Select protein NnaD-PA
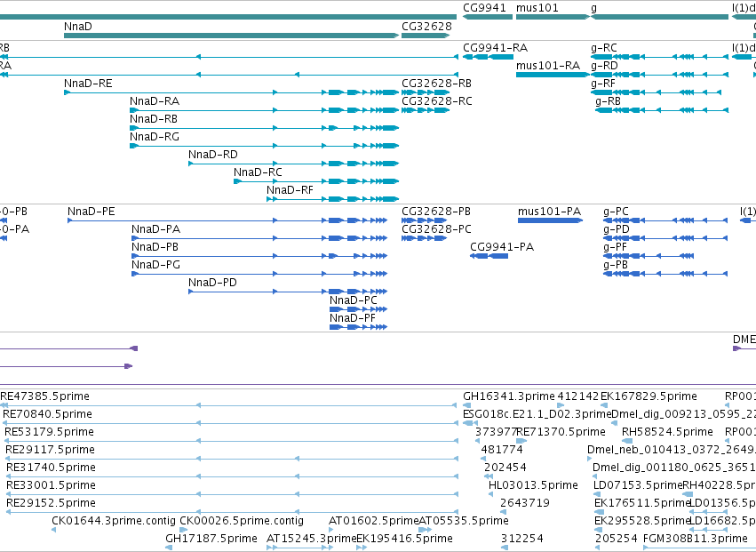The width and height of the screenshot is (756, 552). click(259, 238)
